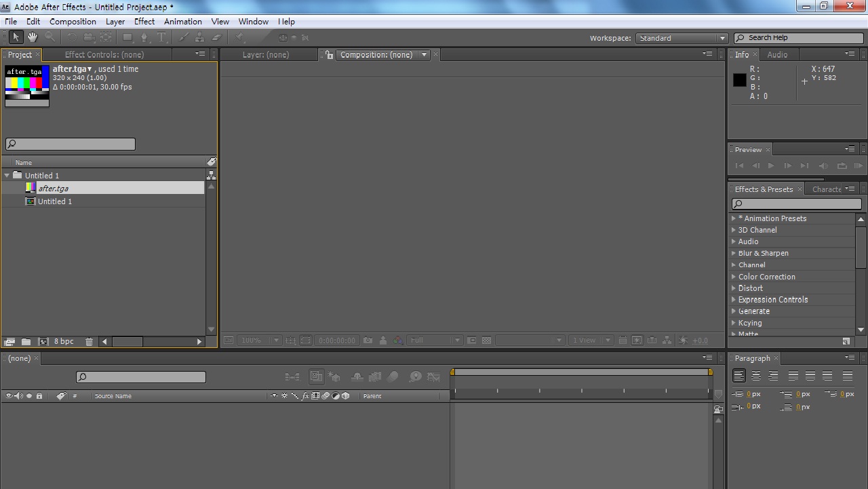Create a new folder in Project panel
Screen dimensions: 868x489
[x=26, y=342]
